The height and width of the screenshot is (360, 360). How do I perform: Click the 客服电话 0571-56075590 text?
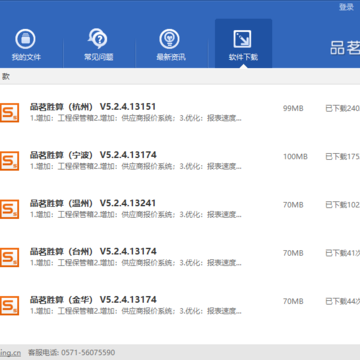pos(72,353)
